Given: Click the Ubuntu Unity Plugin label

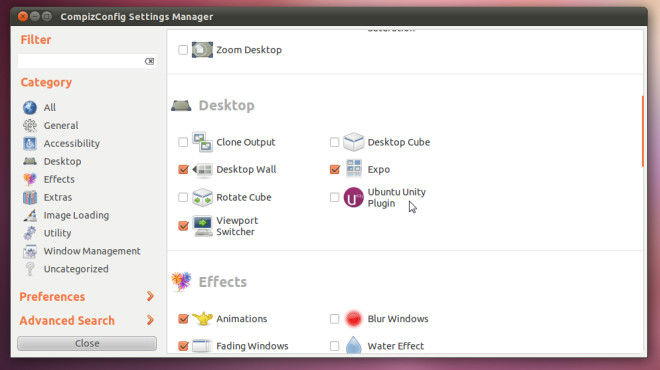Looking at the screenshot, I should point(397,197).
